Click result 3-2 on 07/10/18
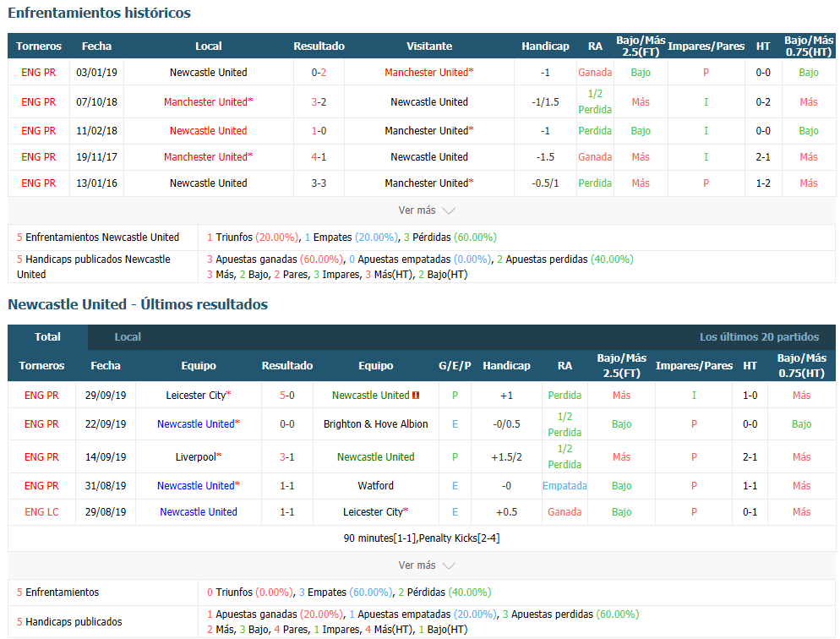The width and height of the screenshot is (840, 639). (x=319, y=101)
